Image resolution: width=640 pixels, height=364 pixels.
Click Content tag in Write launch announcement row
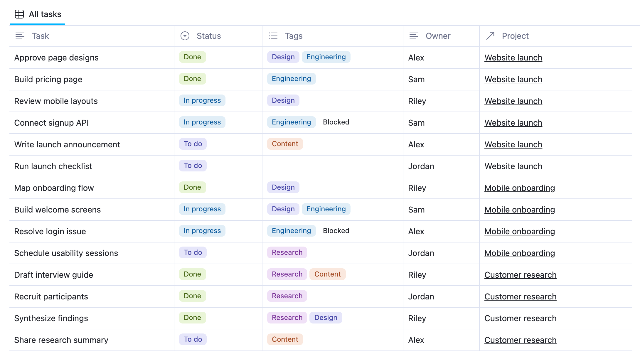click(285, 144)
